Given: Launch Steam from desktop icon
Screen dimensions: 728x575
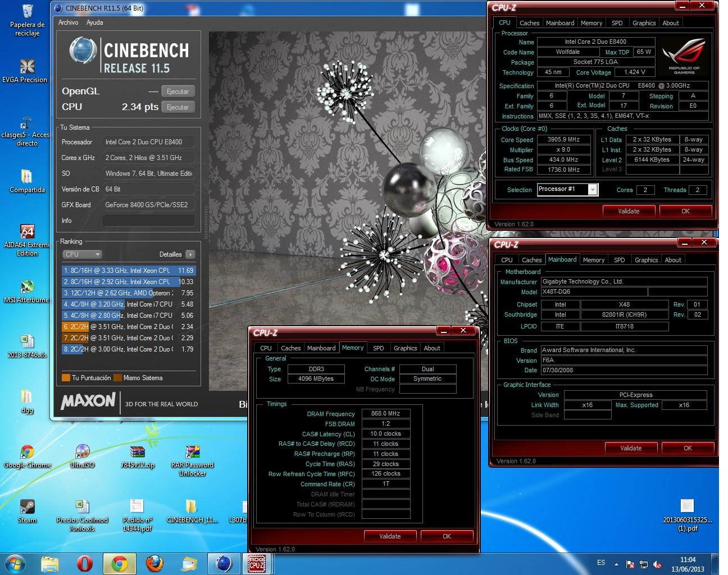Looking at the screenshot, I should (27, 512).
